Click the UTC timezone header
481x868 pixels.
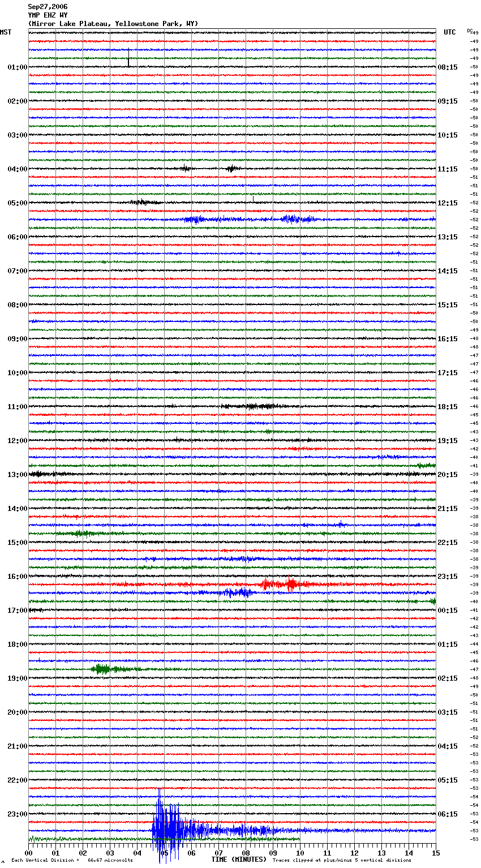[450, 32]
